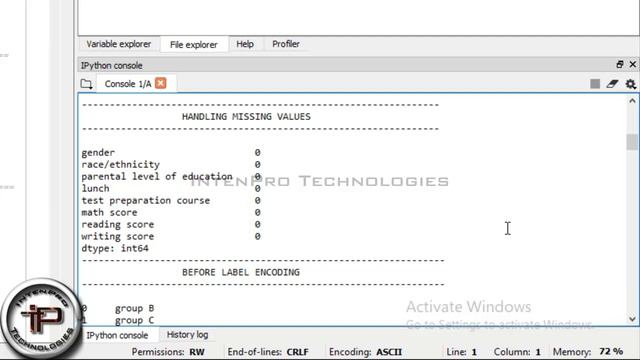Click the 'race/ethnicity' output line

click(171, 164)
